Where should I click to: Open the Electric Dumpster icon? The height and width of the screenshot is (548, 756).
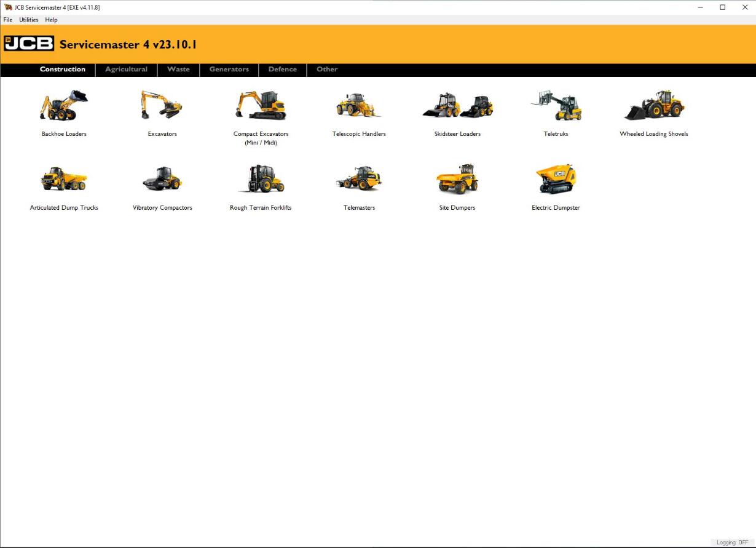pos(556,179)
